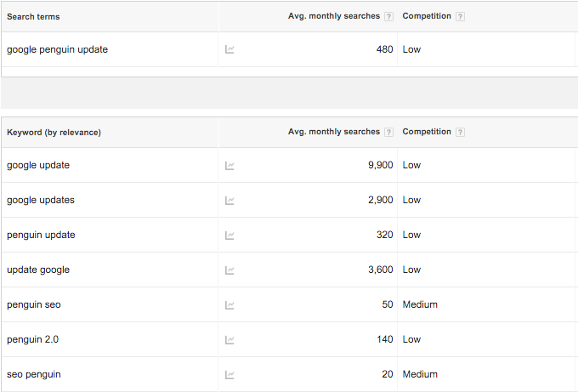Screen dimensions: 578x392
Task: Select the google updates keyword
Action: [41, 200]
